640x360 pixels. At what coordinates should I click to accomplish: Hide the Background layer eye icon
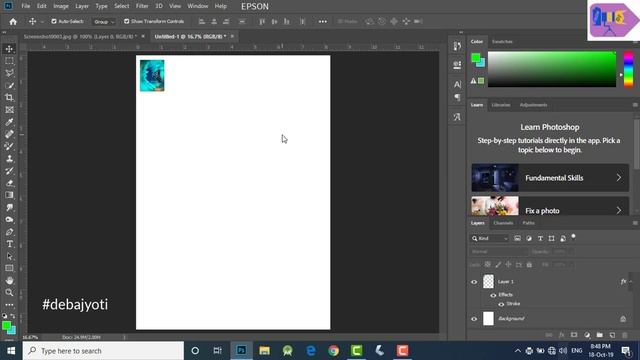point(474,319)
